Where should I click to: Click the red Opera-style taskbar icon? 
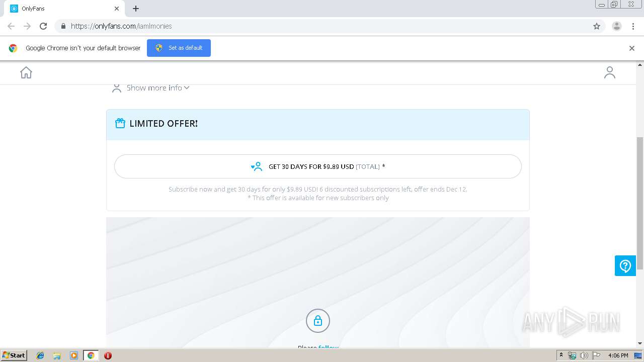[x=108, y=355]
